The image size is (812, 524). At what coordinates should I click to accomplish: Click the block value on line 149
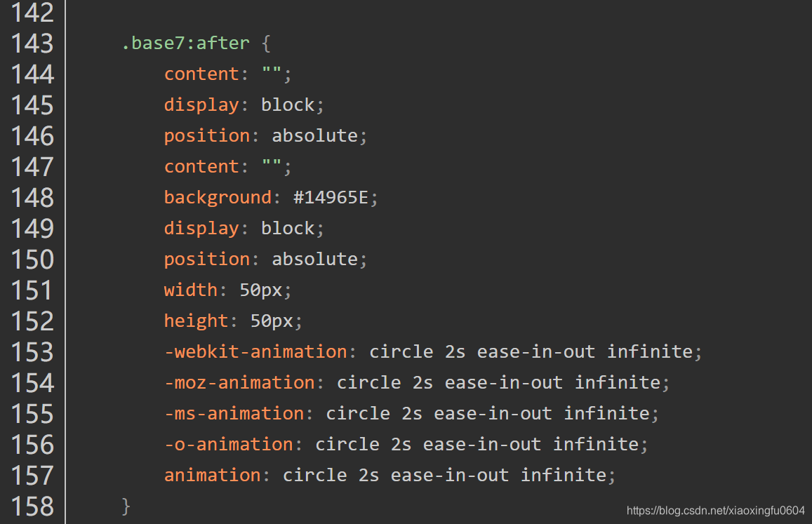[288, 229]
